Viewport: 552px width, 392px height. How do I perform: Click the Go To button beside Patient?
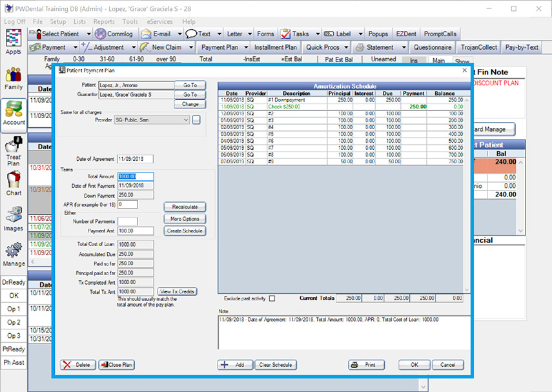190,85
